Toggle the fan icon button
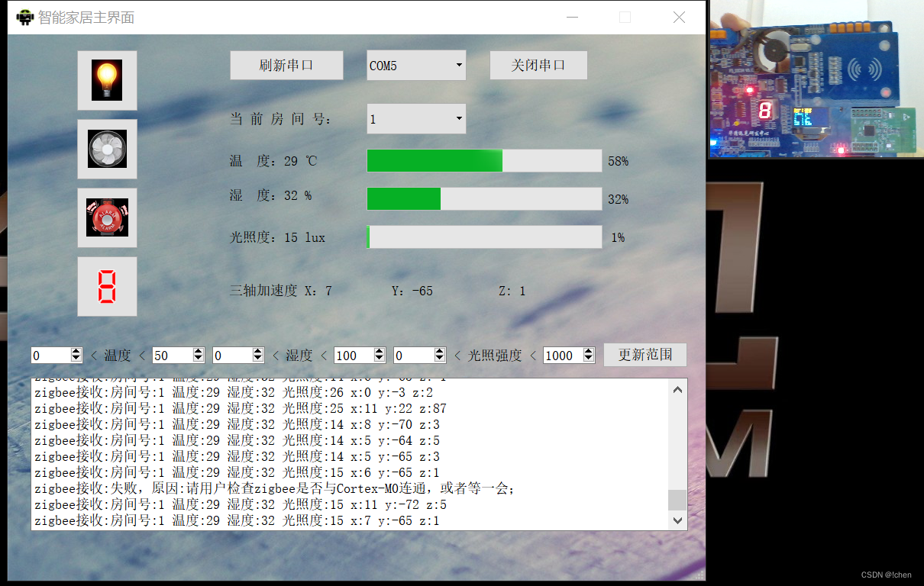924x586 pixels. coord(107,149)
